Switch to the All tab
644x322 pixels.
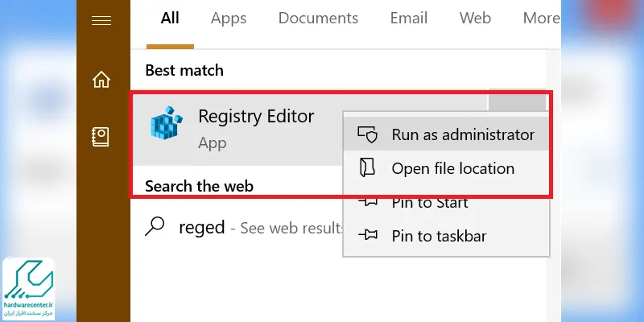coord(170,18)
